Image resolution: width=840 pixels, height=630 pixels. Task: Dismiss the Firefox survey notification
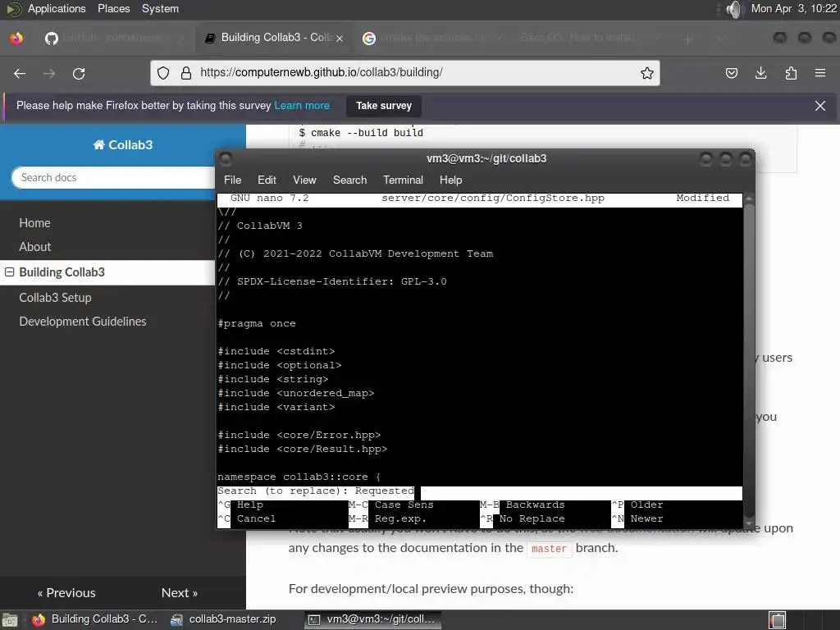[x=819, y=106]
